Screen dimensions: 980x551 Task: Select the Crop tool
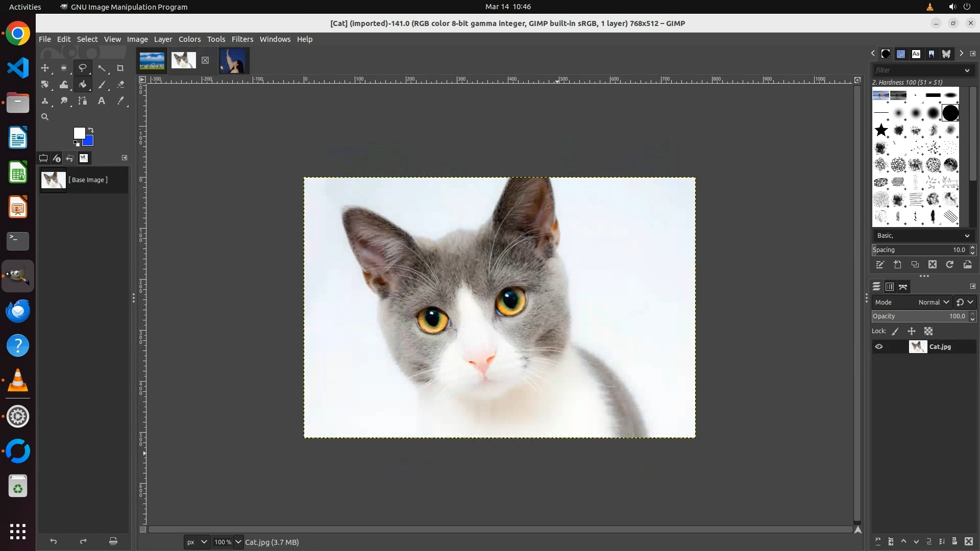[120, 68]
